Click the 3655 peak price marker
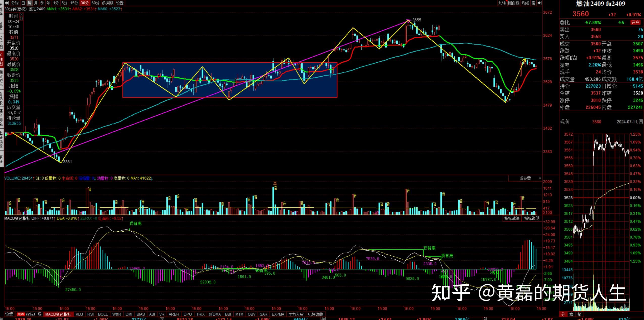The width and height of the screenshot is (644, 320). 416,20
